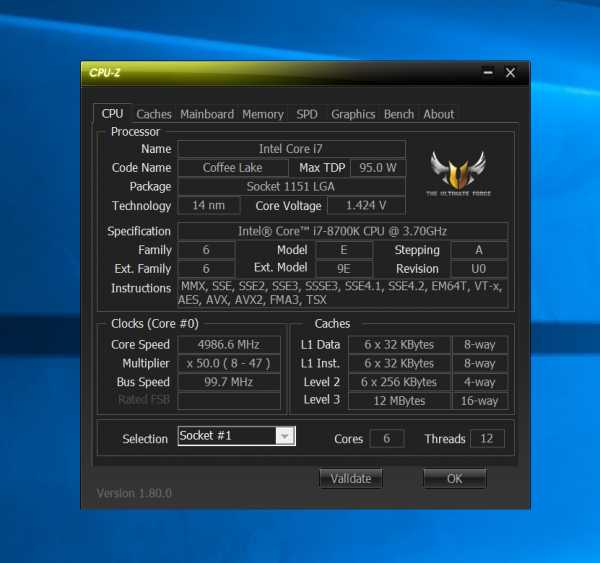Image resolution: width=600 pixels, height=563 pixels.
Task: Click the Code Name value 'Coffee Lake'
Action: pos(233,168)
